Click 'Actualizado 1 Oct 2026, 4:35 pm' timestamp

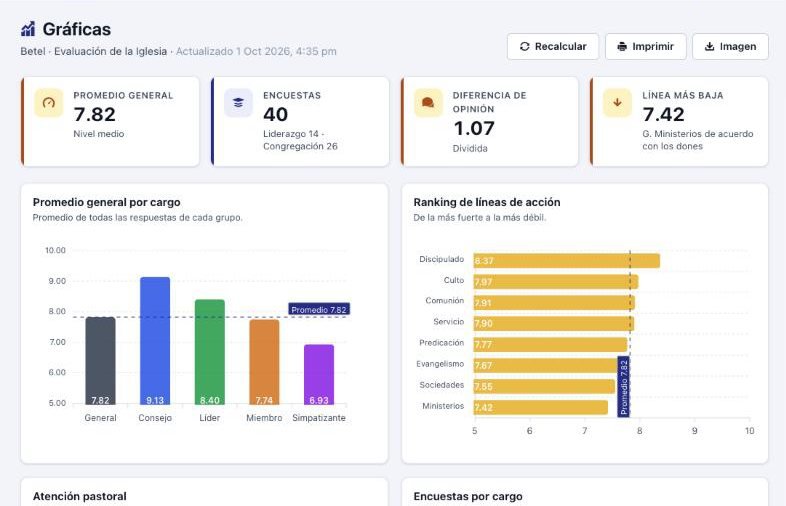(256, 51)
